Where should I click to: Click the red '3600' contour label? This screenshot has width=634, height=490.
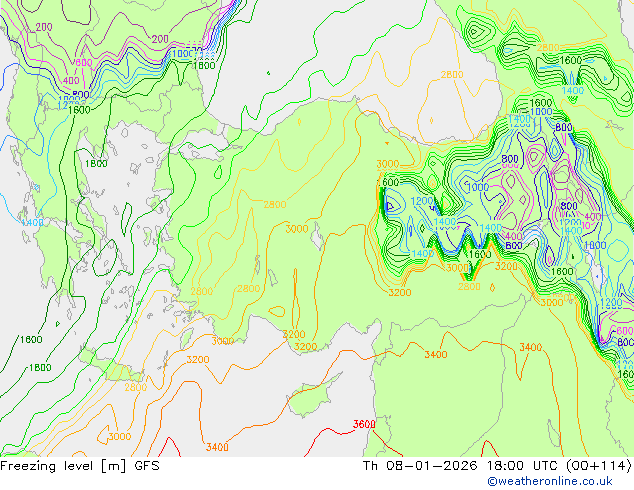(364, 424)
